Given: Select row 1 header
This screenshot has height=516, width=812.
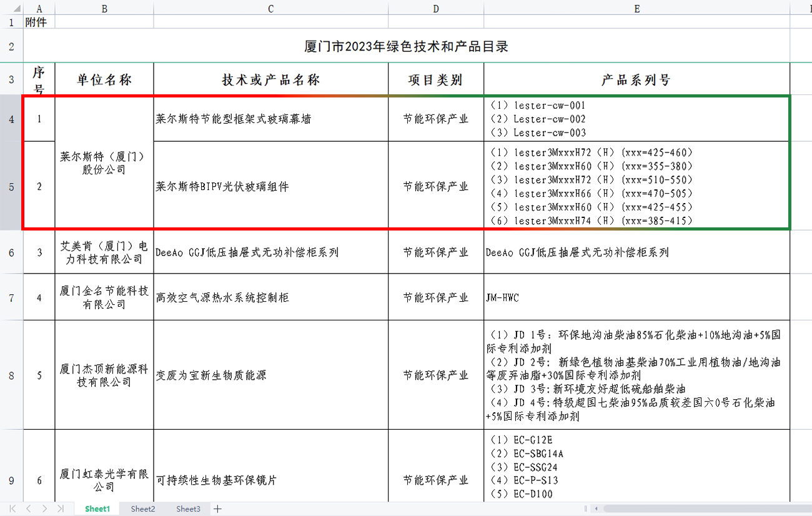Looking at the screenshot, I should [12, 22].
